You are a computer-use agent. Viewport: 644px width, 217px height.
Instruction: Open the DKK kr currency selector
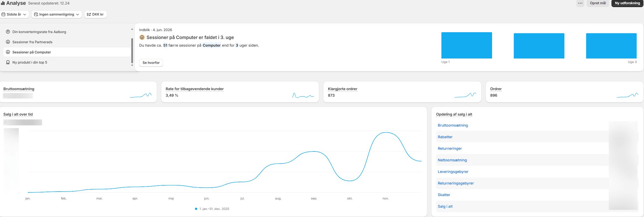pyautogui.click(x=96, y=14)
